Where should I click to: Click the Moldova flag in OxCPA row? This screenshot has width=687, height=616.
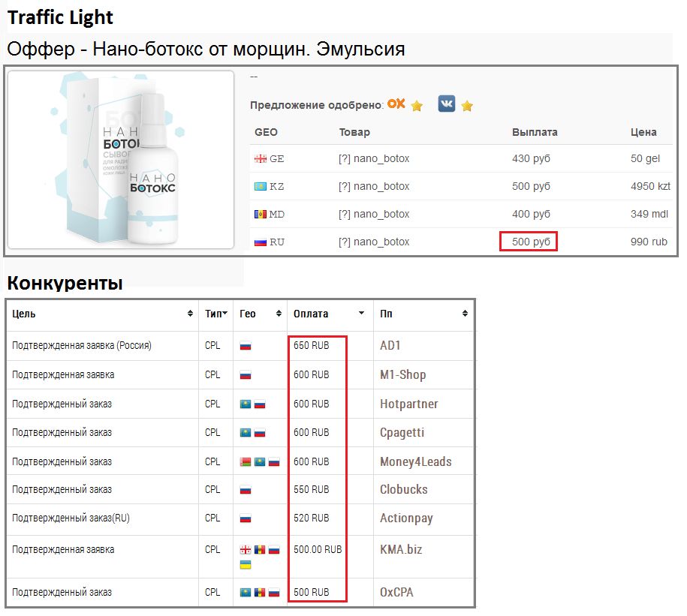(260, 593)
